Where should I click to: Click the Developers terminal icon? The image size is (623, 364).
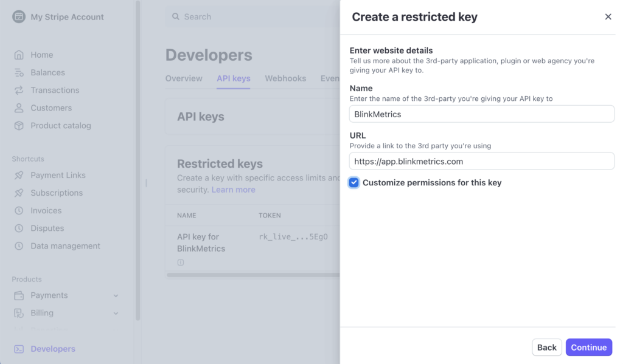(19, 349)
